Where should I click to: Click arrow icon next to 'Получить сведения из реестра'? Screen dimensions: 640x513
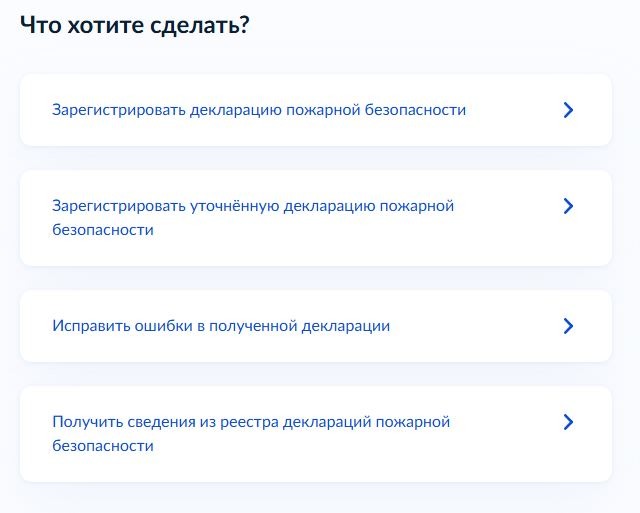[x=568, y=422]
